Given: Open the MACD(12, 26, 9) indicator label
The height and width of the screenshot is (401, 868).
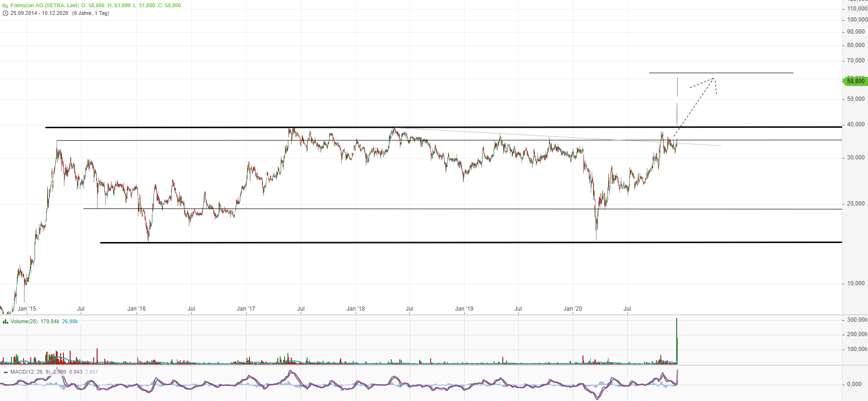Looking at the screenshot, I should pos(30,372).
